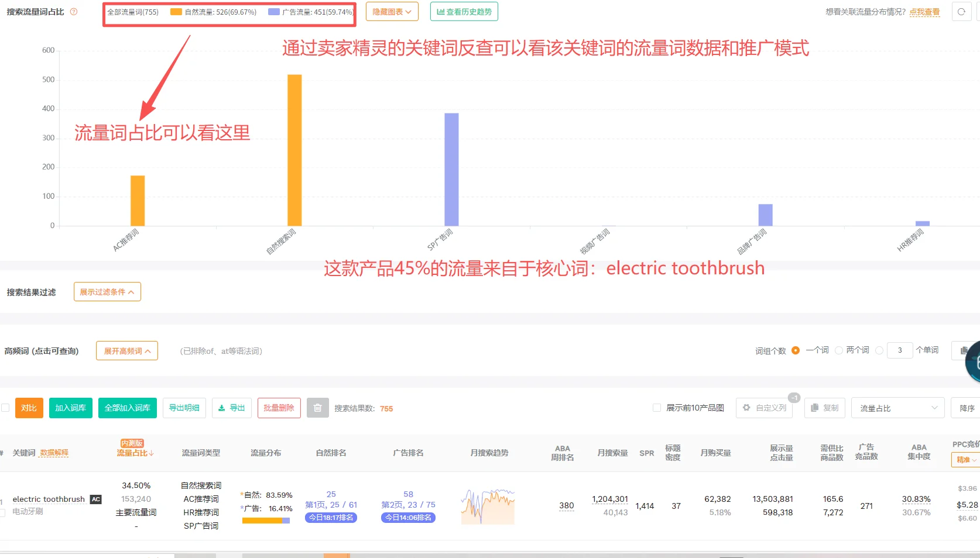The width and height of the screenshot is (980, 558).
Task: Check the 展示前10产品图 checkbox
Action: (x=657, y=408)
